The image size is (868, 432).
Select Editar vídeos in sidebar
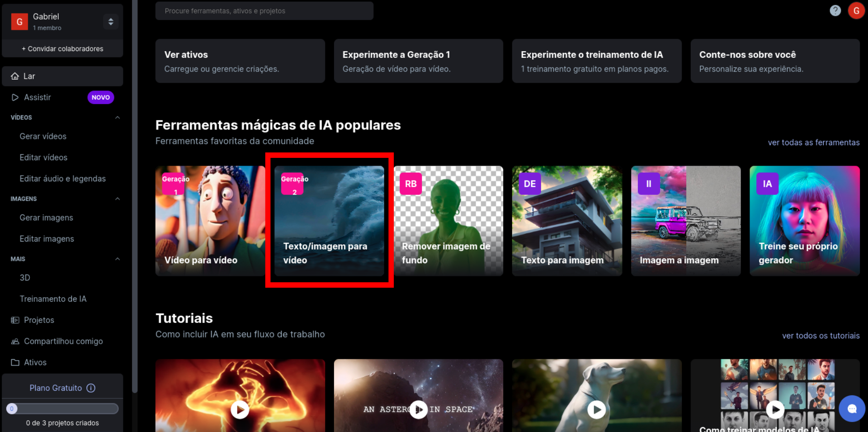point(43,157)
